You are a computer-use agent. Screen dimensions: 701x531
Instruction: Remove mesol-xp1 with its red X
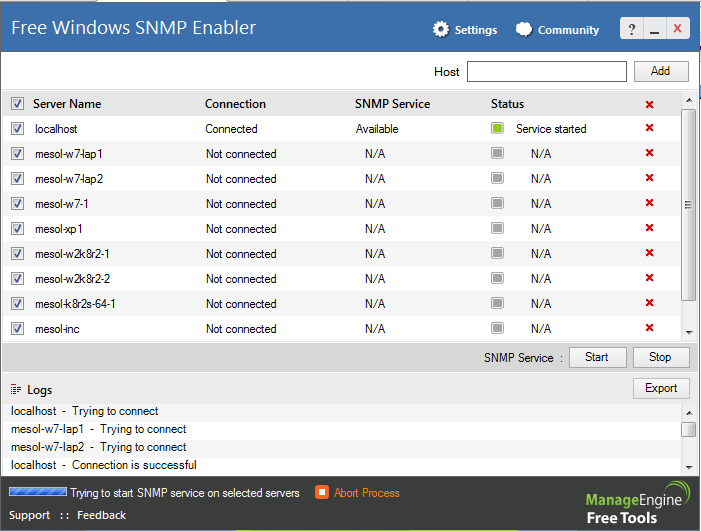tap(649, 228)
